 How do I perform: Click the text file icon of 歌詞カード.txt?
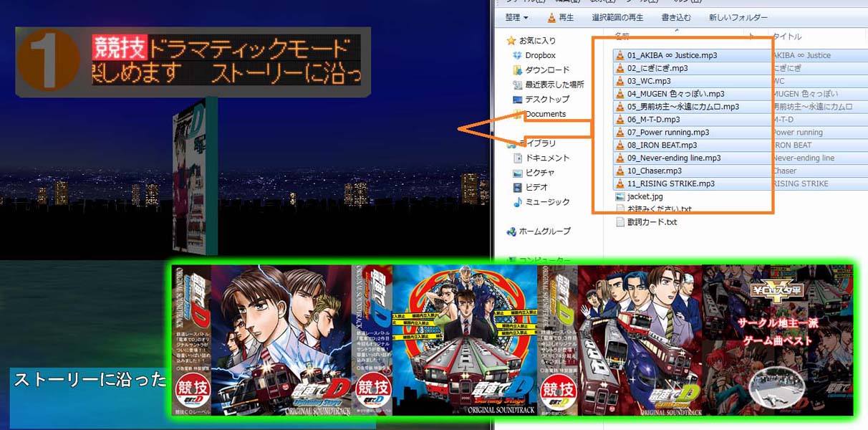[620, 222]
